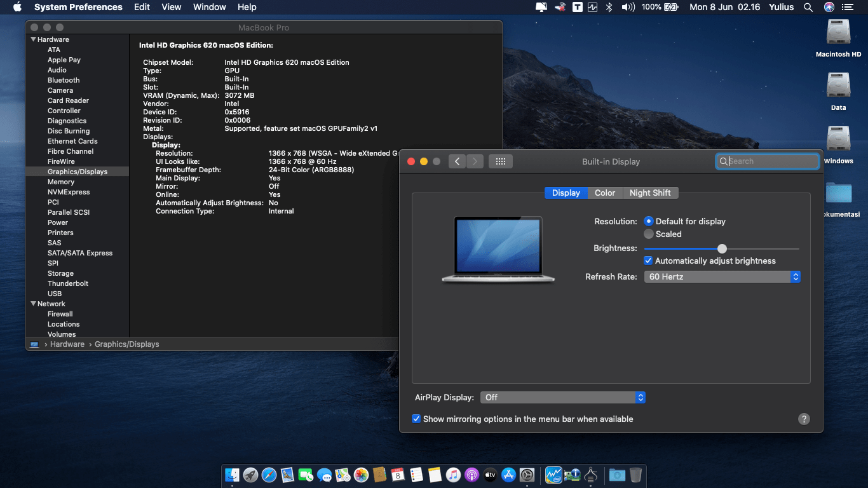Open Calendar from the dock
868x488 pixels.
398,475
